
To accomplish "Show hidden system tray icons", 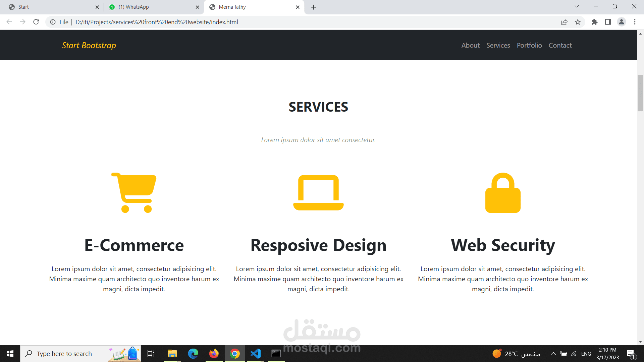I will pos(553,354).
